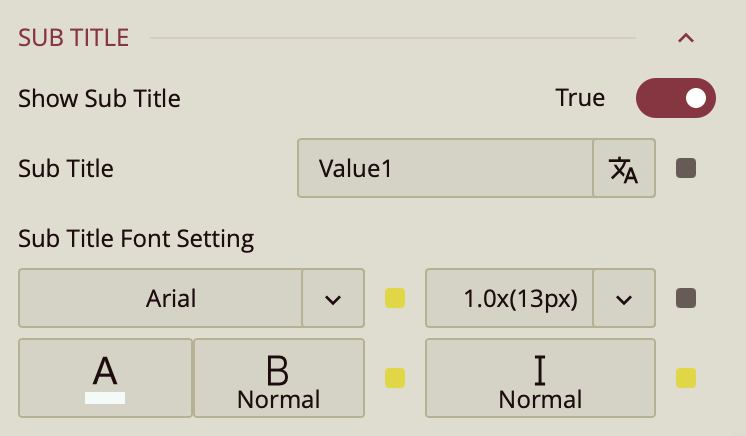Click gray square indicator beside font size
The width and height of the screenshot is (746, 436).
click(x=686, y=298)
